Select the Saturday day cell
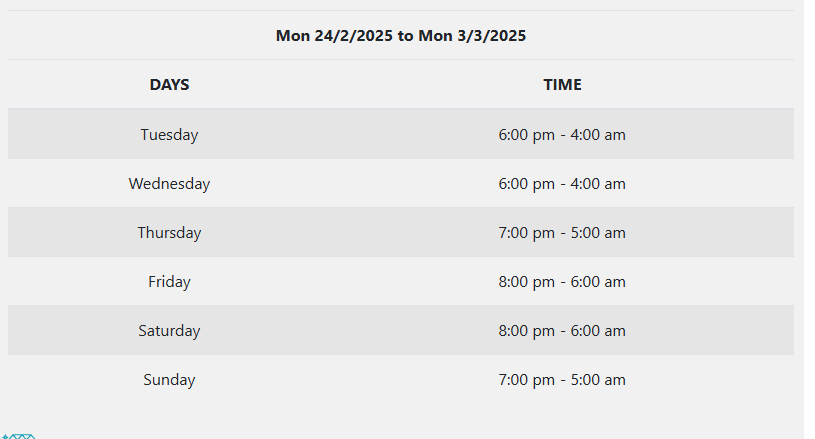This screenshot has width=815, height=439. click(169, 330)
